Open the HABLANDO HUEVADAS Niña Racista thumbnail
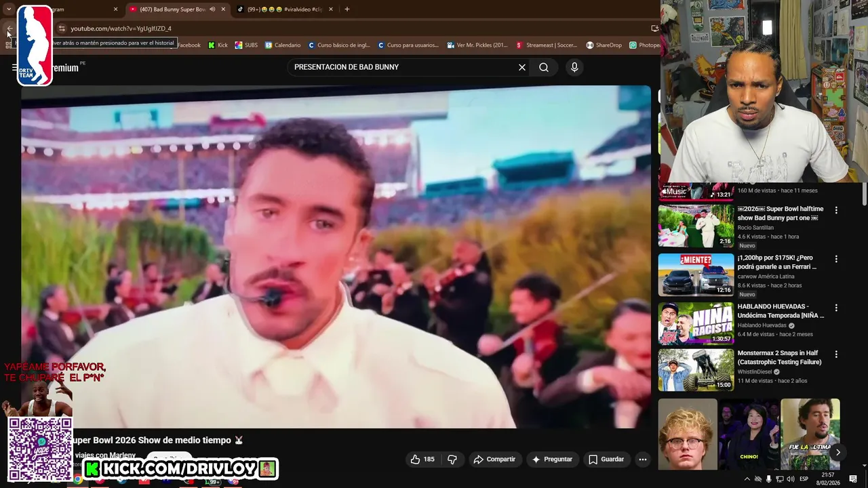This screenshot has width=868, height=488. 696,323
